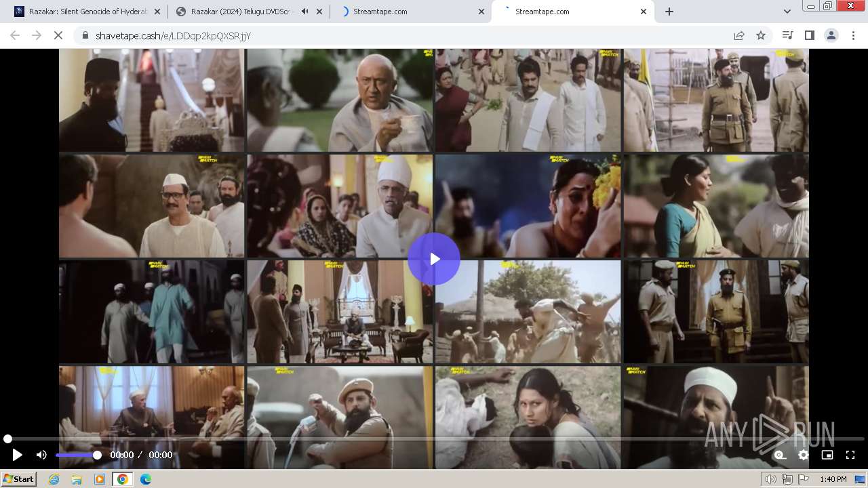Viewport: 868px width, 488px height.
Task: Toggle picture-in-picture mode in the player
Action: 827,455
